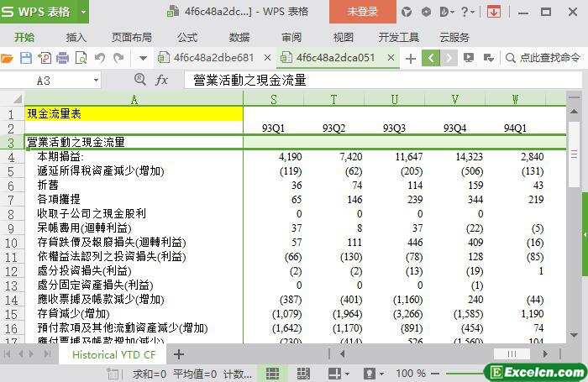The height and width of the screenshot is (382, 588).
Task: Click the status bar 求和=0 summary
Action: [150, 374]
